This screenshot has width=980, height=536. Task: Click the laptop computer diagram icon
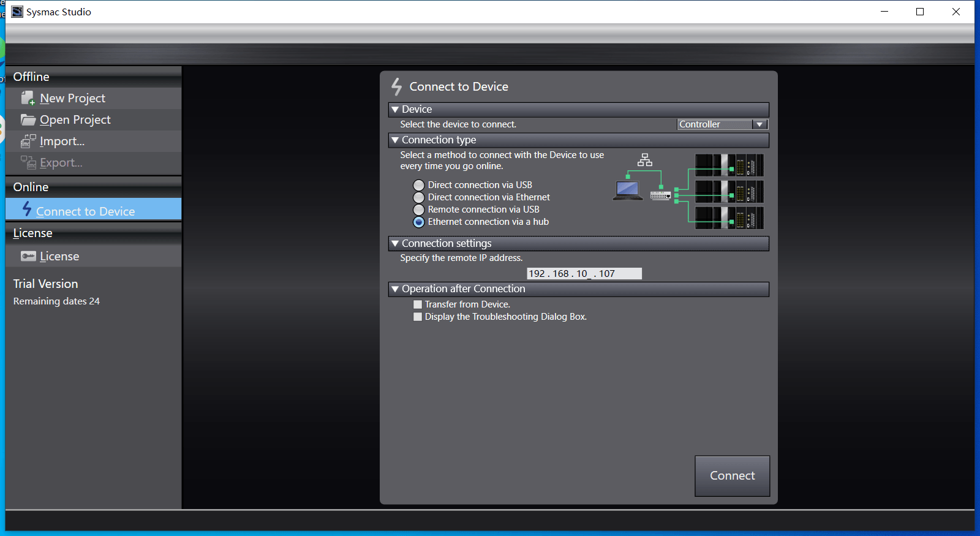pyautogui.click(x=628, y=191)
